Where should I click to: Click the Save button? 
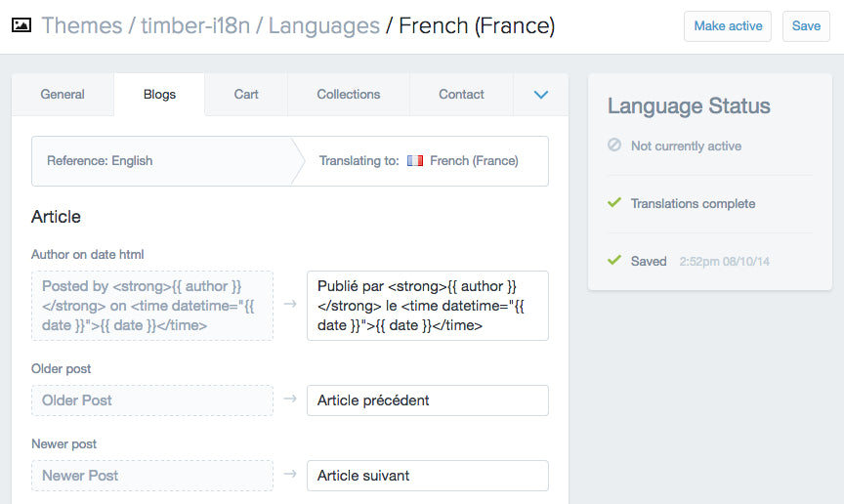[x=806, y=26]
